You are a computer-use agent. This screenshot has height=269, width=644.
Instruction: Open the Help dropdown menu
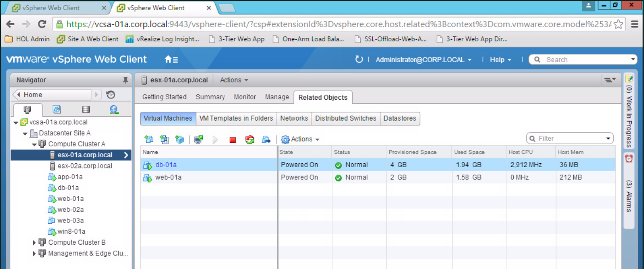point(500,60)
